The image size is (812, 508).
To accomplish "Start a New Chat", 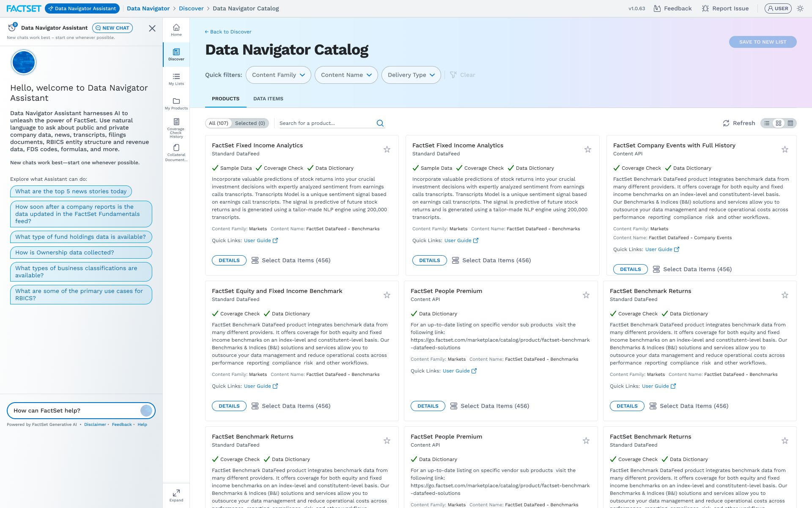I will pos(112,28).
